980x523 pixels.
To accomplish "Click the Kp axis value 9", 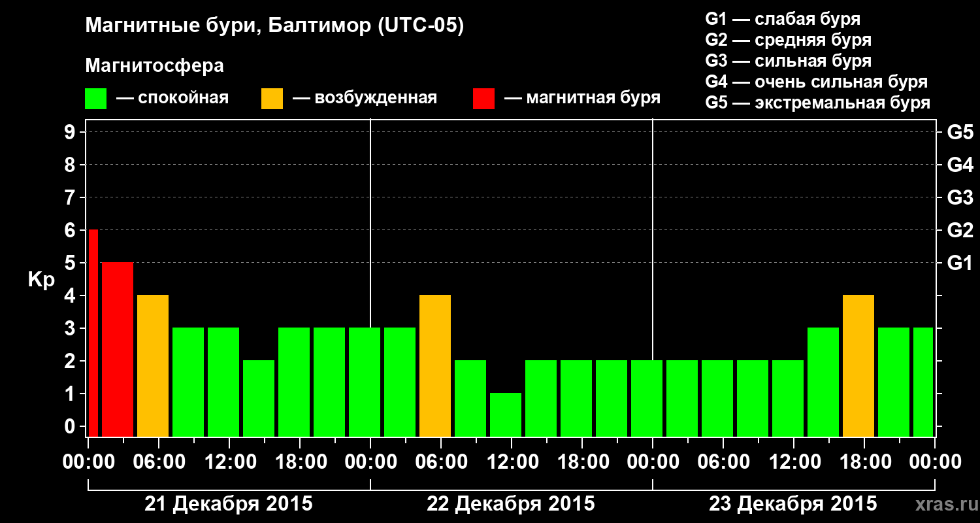I will click(71, 132).
